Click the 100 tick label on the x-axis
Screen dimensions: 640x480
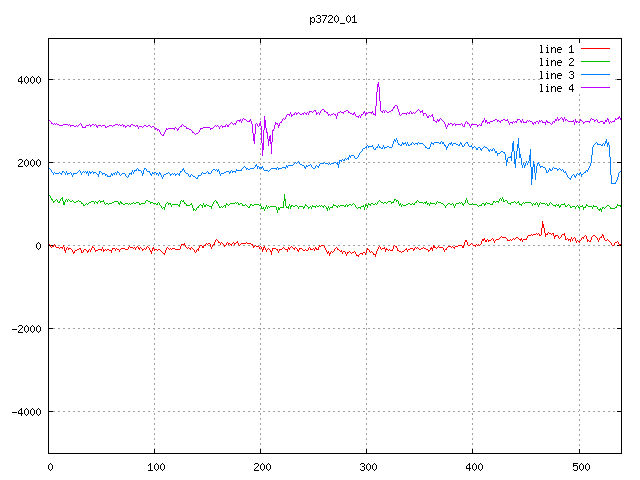click(155, 466)
